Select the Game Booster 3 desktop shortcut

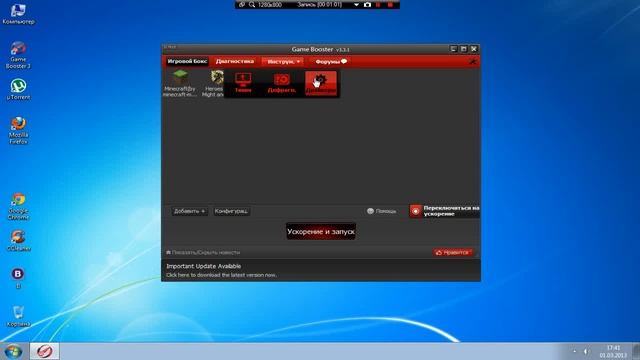point(18,55)
